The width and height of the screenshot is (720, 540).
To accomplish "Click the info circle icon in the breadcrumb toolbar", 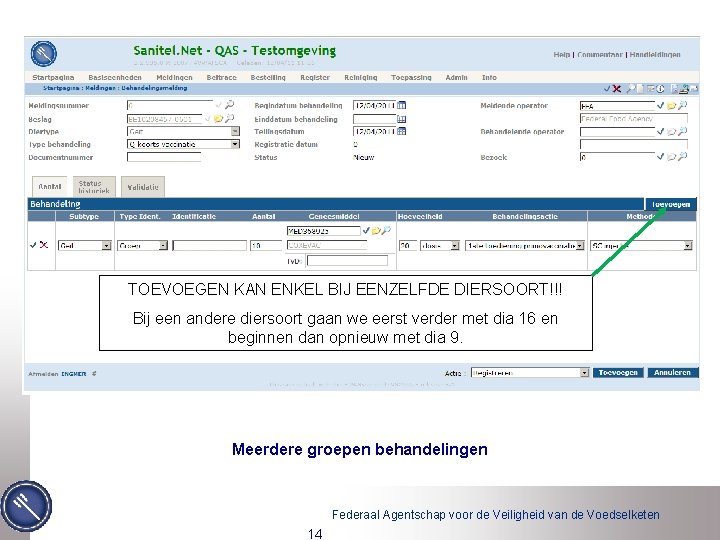I will coord(660,89).
